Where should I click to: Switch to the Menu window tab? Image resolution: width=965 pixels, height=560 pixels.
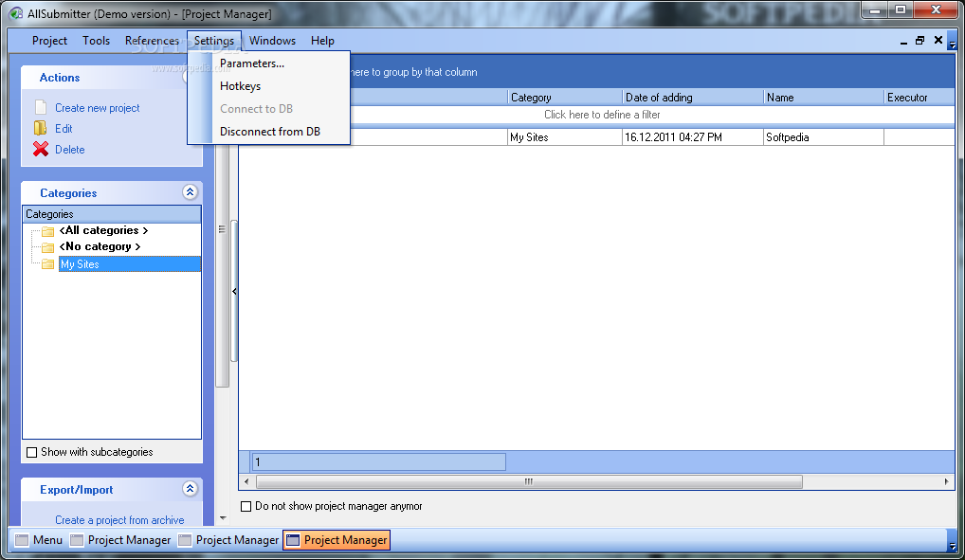pos(40,540)
